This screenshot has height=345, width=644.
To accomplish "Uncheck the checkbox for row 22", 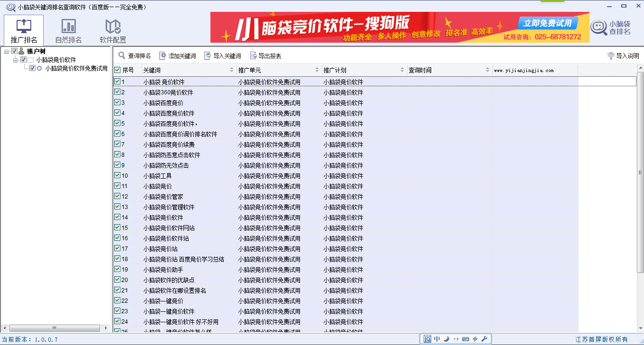I will pos(118,300).
